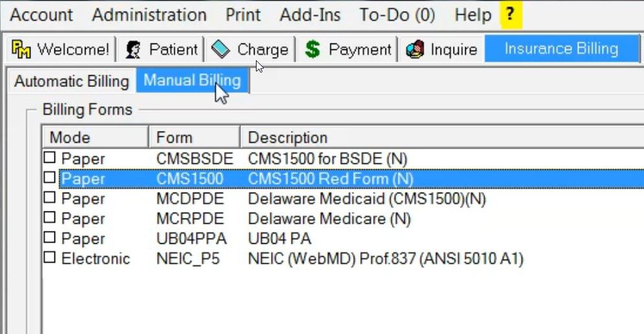Select the Charge tab diamond icon

point(221,49)
